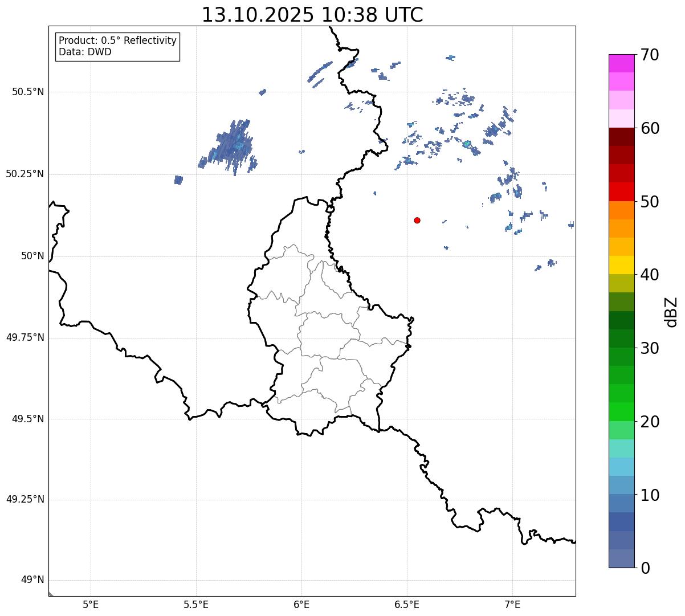Click the longitude label 6°E
Screen dimensions: 685x616
301,605
